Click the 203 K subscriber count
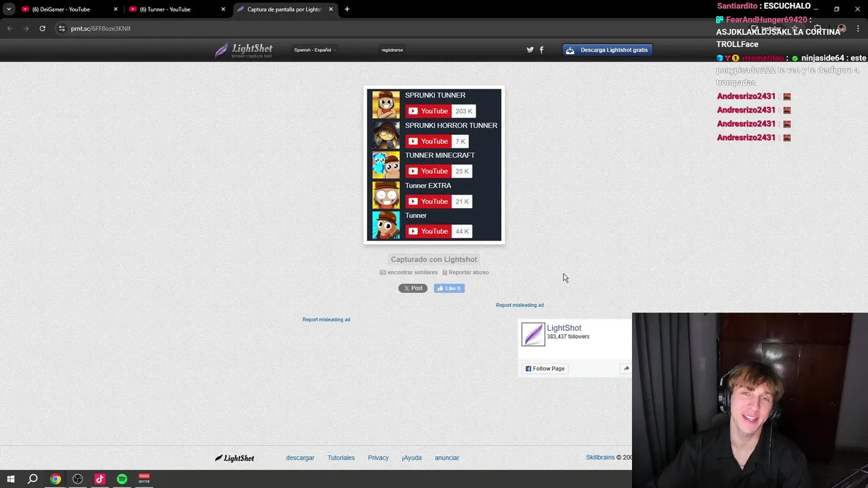Screen dimensions: 868x488 [x=464, y=111]
